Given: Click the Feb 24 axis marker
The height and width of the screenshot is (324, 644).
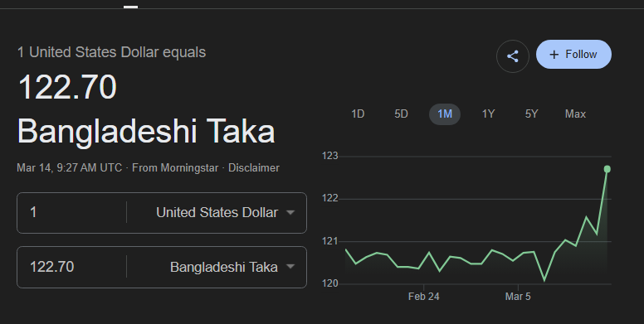Looking at the screenshot, I should coord(424,296).
